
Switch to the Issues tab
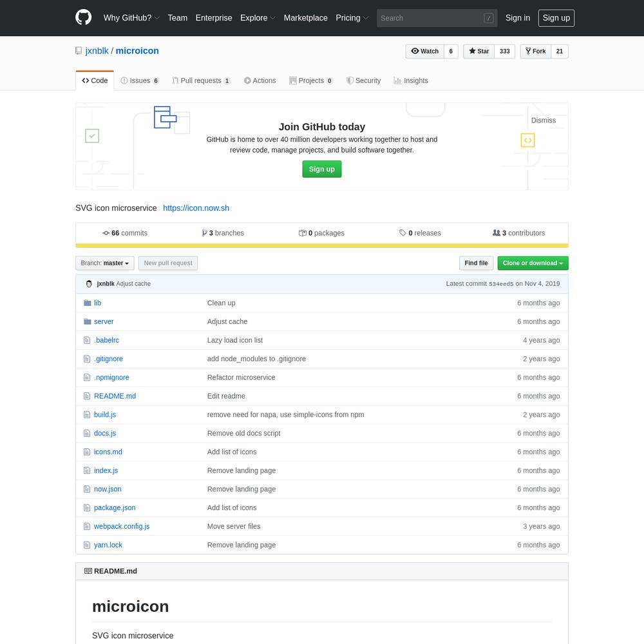point(140,80)
